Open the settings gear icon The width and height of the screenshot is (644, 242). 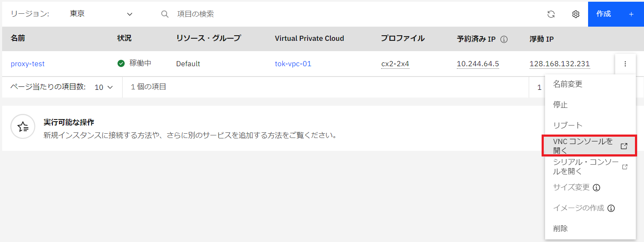point(576,14)
